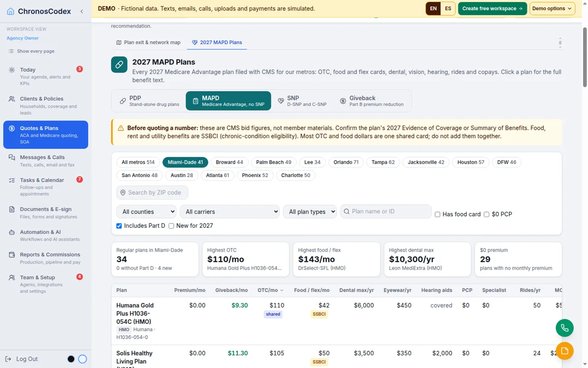The image size is (588, 368).
Task: Open Reports & Commissions wallet icon
Action: pos(12,255)
